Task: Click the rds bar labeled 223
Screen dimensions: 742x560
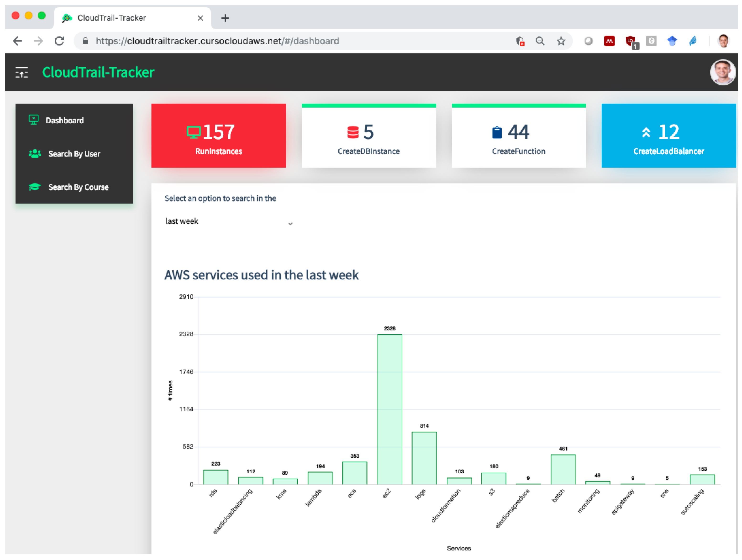Action: pos(216,477)
